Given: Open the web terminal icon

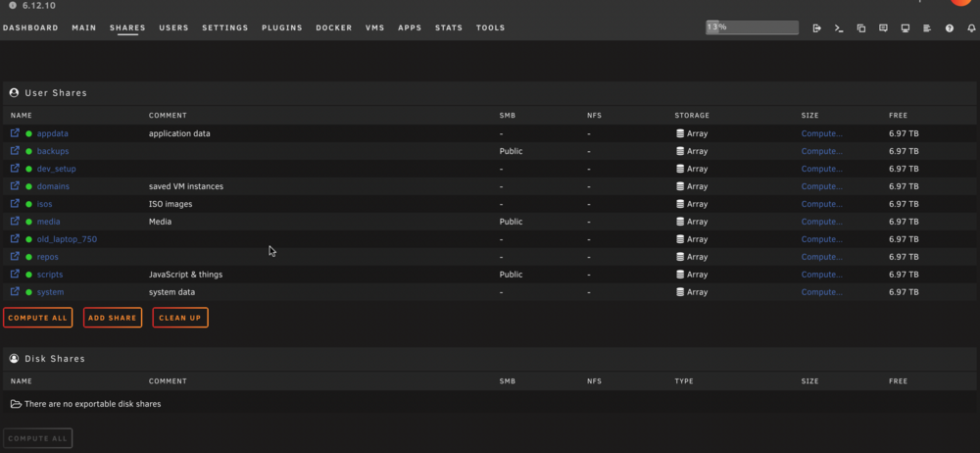Looking at the screenshot, I should pyautogui.click(x=839, y=28).
